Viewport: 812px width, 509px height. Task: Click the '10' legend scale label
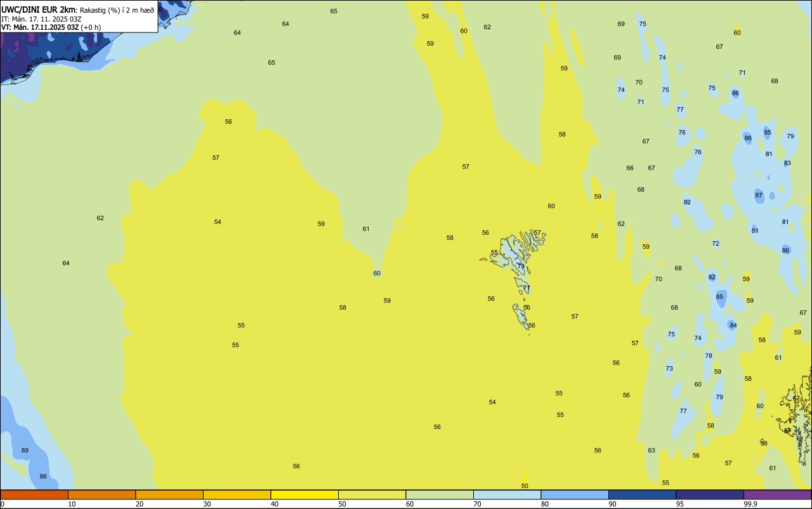[72, 504]
